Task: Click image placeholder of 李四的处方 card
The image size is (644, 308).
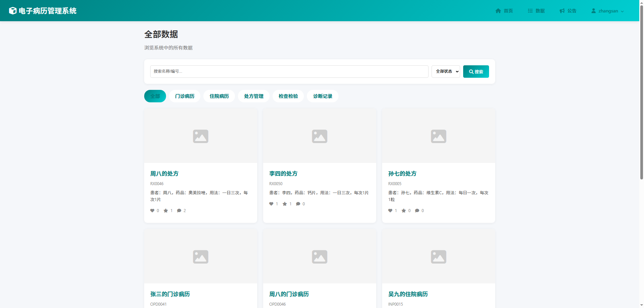Action: (x=320, y=136)
